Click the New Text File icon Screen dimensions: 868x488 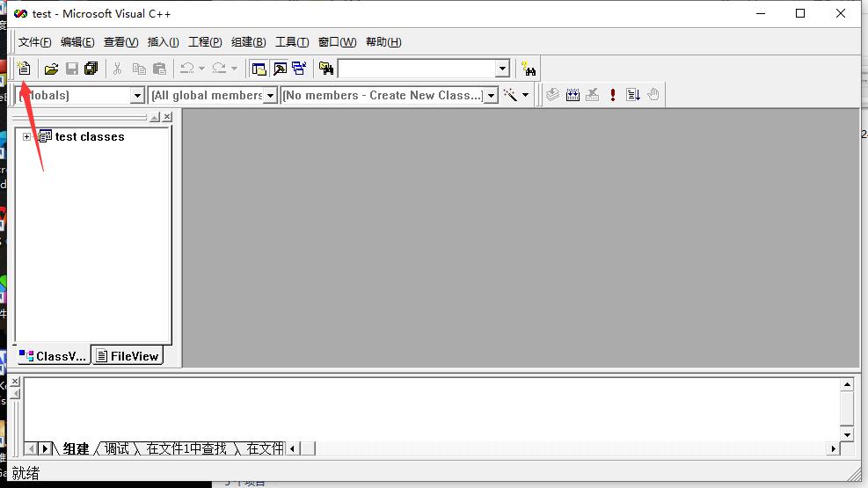[24, 69]
